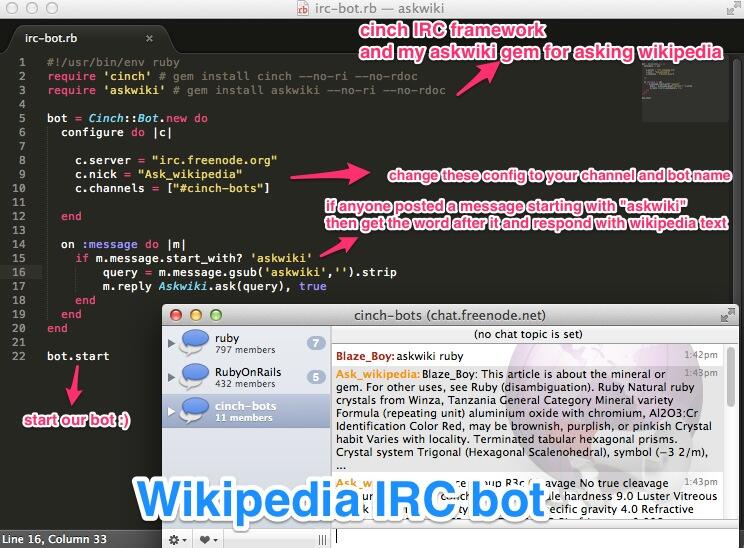Close the cinch-bots chat window
Screen dimensions: 744x548
click(x=176, y=315)
